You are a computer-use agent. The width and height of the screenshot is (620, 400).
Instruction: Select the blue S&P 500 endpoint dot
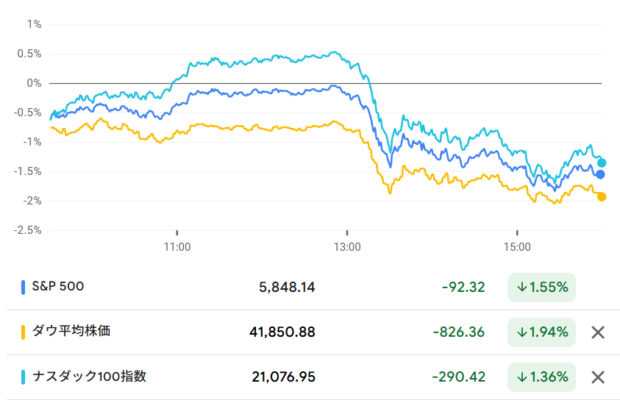pos(600,174)
